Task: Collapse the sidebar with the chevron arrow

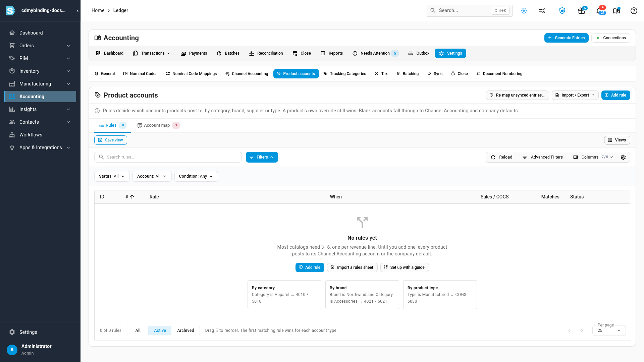Action: (x=78, y=11)
